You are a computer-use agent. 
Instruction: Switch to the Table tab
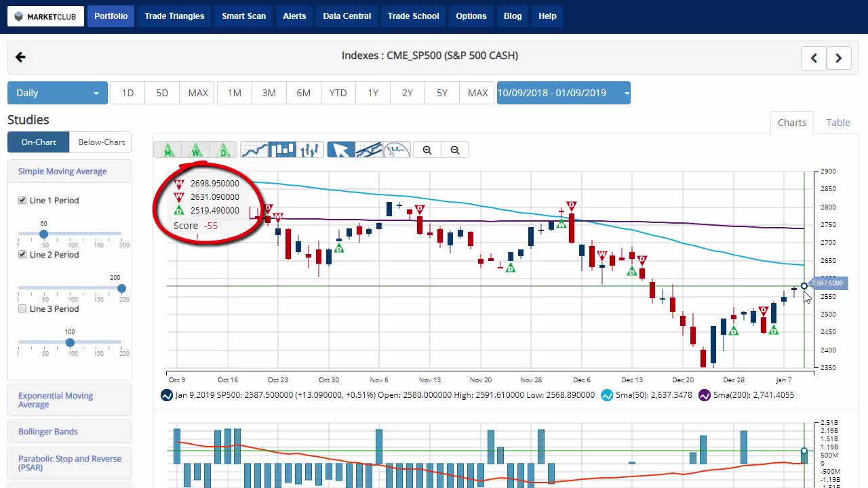[838, 123]
